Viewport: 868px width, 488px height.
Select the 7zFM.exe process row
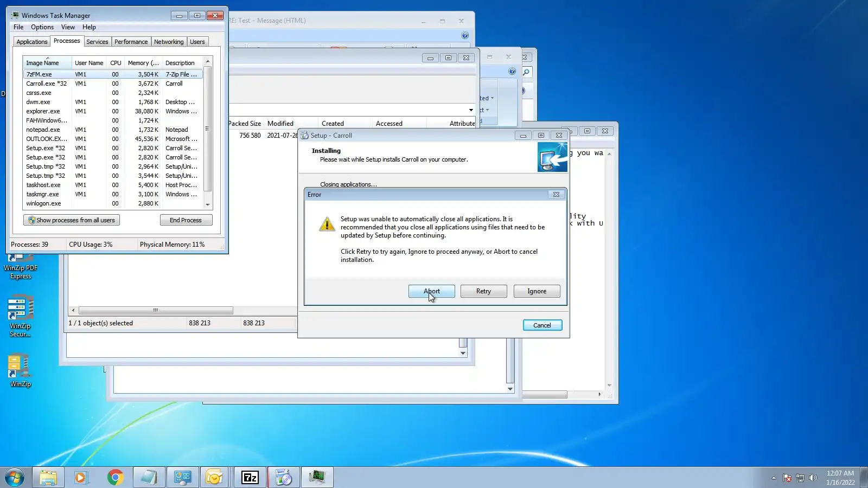pos(113,74)
